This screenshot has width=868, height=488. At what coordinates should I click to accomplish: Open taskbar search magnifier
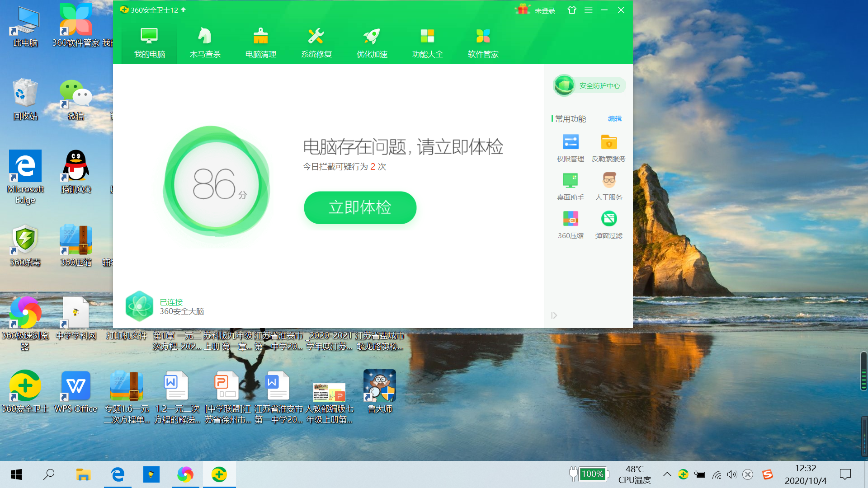tap(49, 474)
